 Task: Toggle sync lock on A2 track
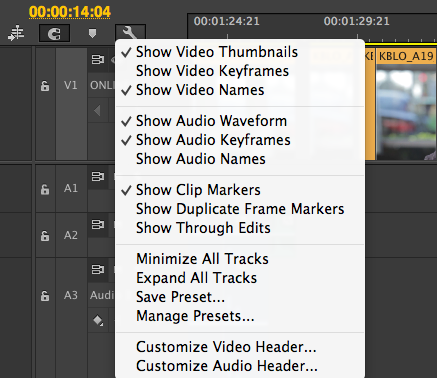98,224
